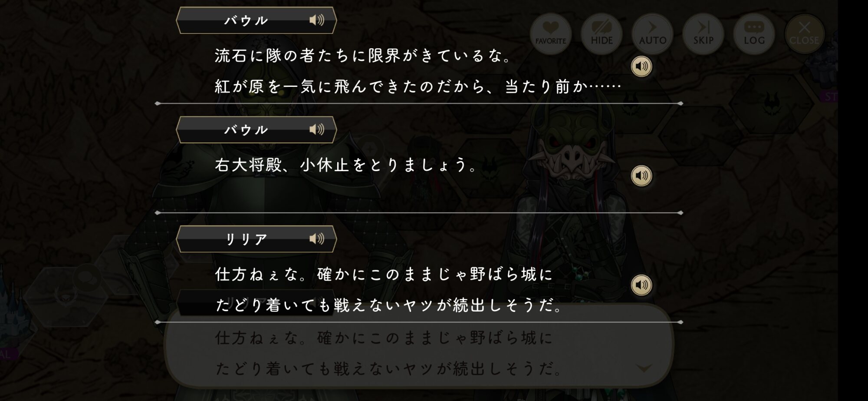The image size is (868, 401).
Task: Select リリア speaker name label
Action: point(246,239)
